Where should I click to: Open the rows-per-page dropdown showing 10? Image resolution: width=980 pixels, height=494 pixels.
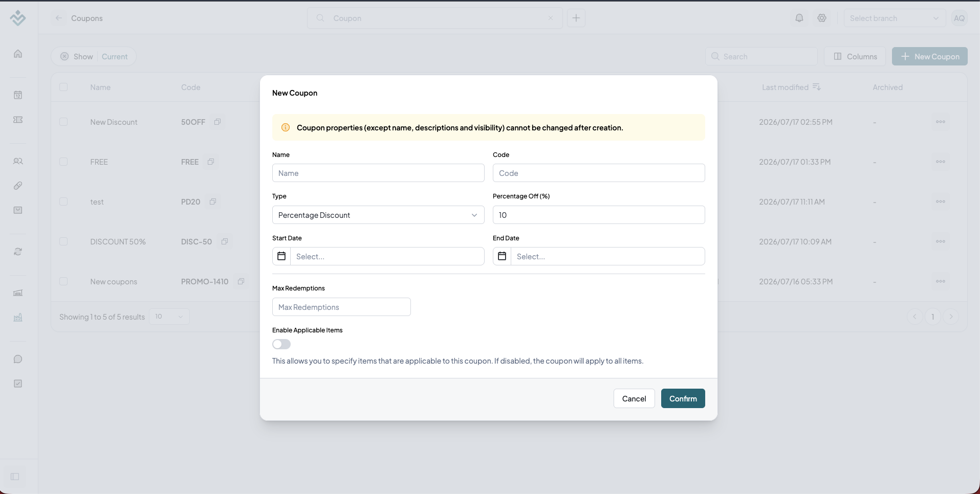tap(169, 317)
